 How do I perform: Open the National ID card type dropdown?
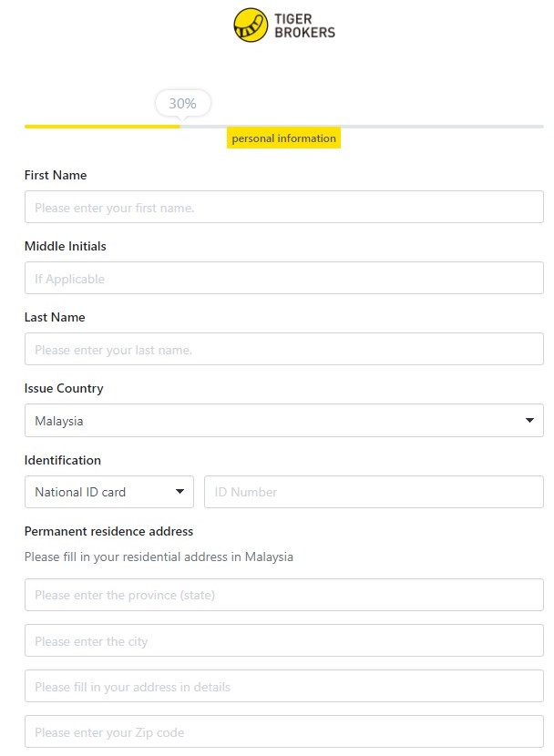109,492
